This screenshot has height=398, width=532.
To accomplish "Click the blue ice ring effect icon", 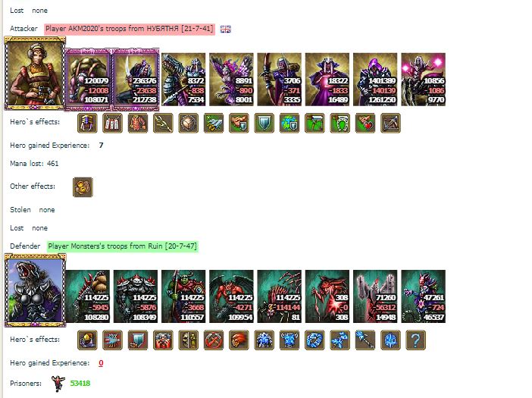I will [315, 340].
